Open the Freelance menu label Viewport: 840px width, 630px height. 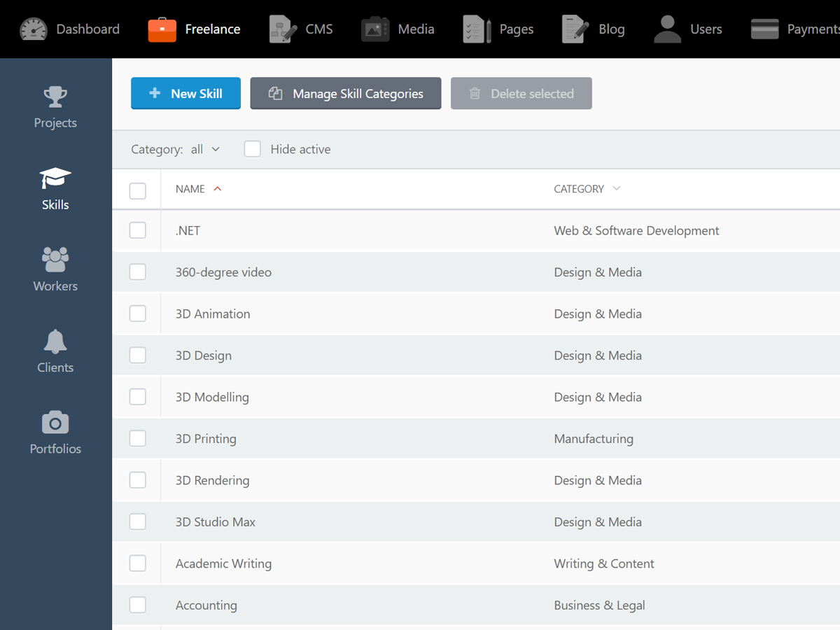pyautogui.click(x=213, y=29)
